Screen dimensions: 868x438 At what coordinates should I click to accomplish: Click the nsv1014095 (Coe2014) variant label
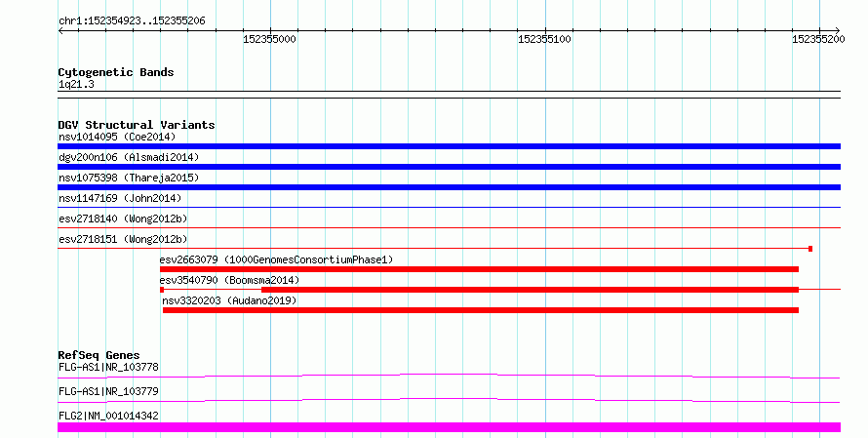coord(117,137)
